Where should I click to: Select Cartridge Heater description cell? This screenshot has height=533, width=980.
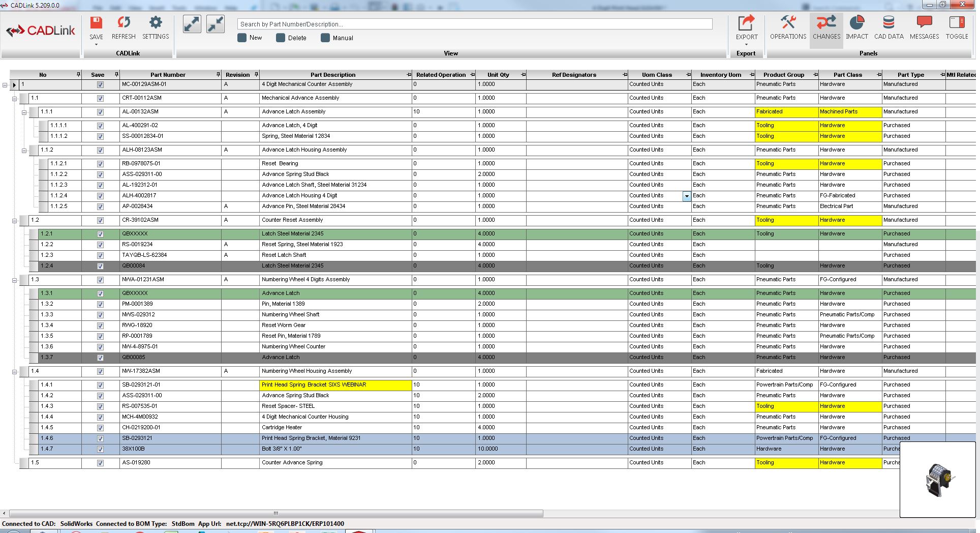point(335,427)
